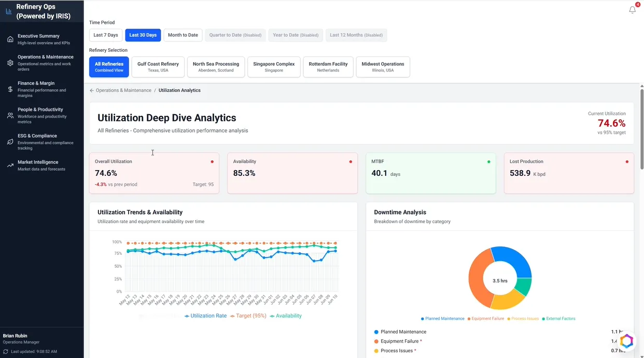Open ESG & Compliance section

41,142
